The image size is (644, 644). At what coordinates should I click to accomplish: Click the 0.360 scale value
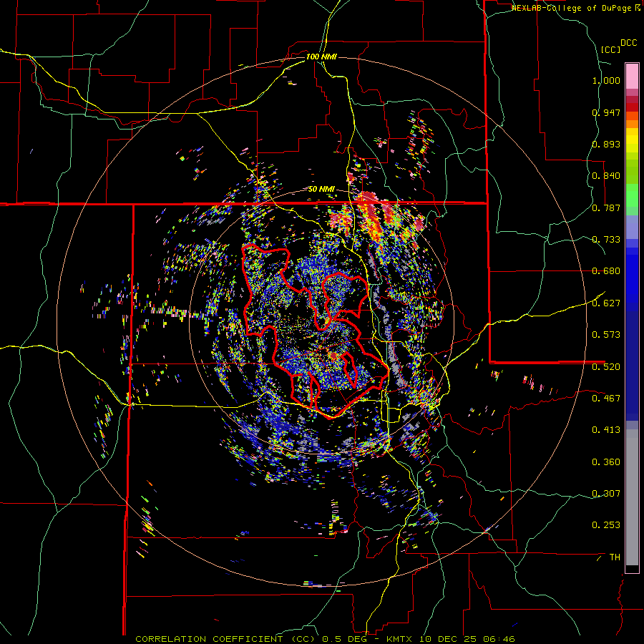tap(606, 462)
